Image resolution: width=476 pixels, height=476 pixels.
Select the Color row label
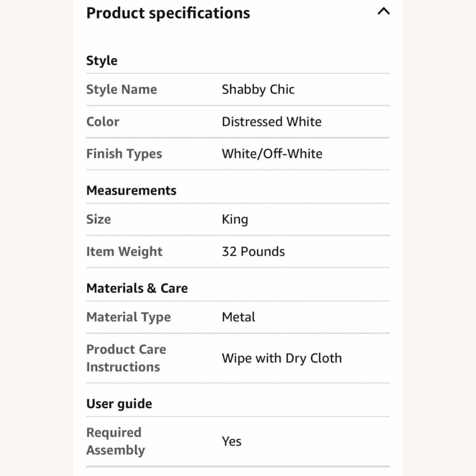(x=103, y=122)
